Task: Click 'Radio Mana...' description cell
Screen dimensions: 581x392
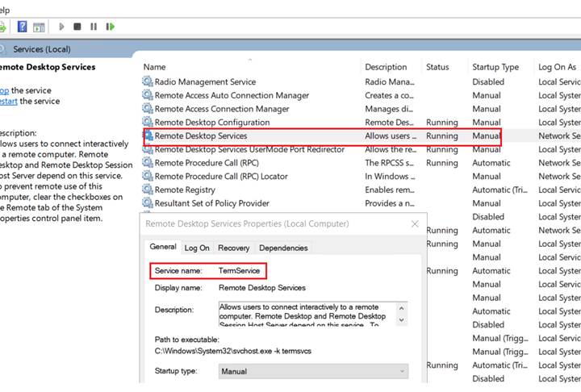Action: 390,82
